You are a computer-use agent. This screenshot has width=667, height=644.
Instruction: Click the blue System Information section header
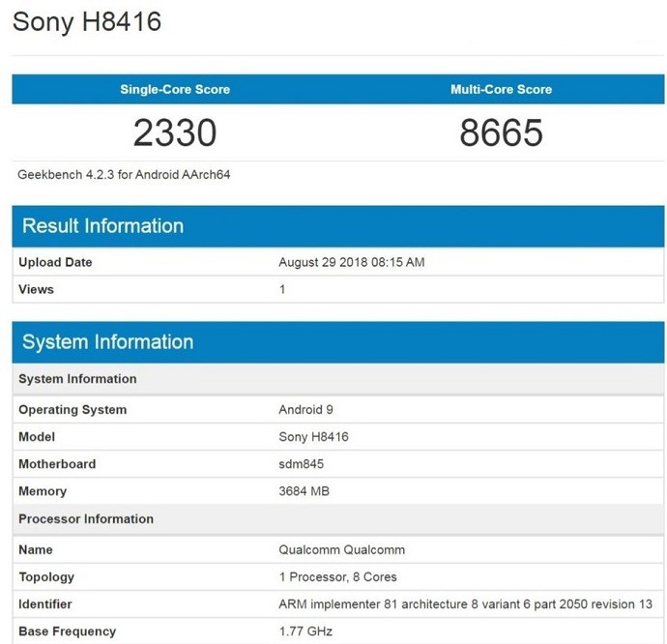338,342
